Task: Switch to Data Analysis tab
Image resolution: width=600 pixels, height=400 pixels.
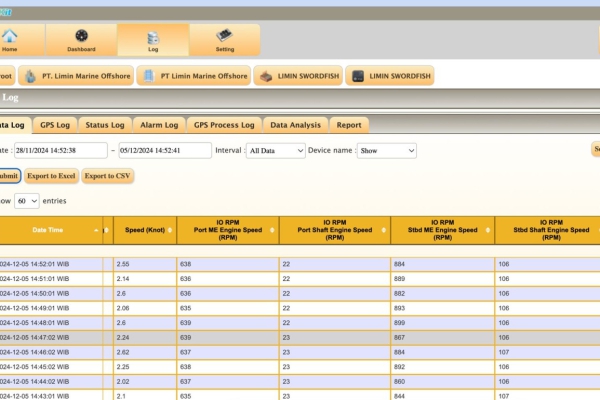Action: (295, 125)
